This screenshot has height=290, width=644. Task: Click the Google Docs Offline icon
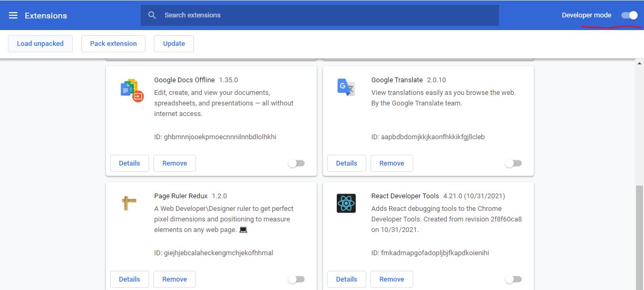[x=132, y=90]
